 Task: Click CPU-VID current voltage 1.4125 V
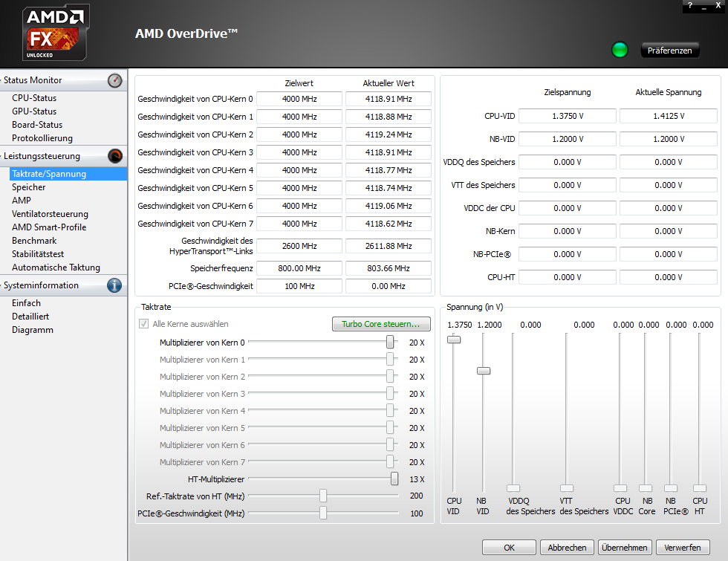coord(669,116)
